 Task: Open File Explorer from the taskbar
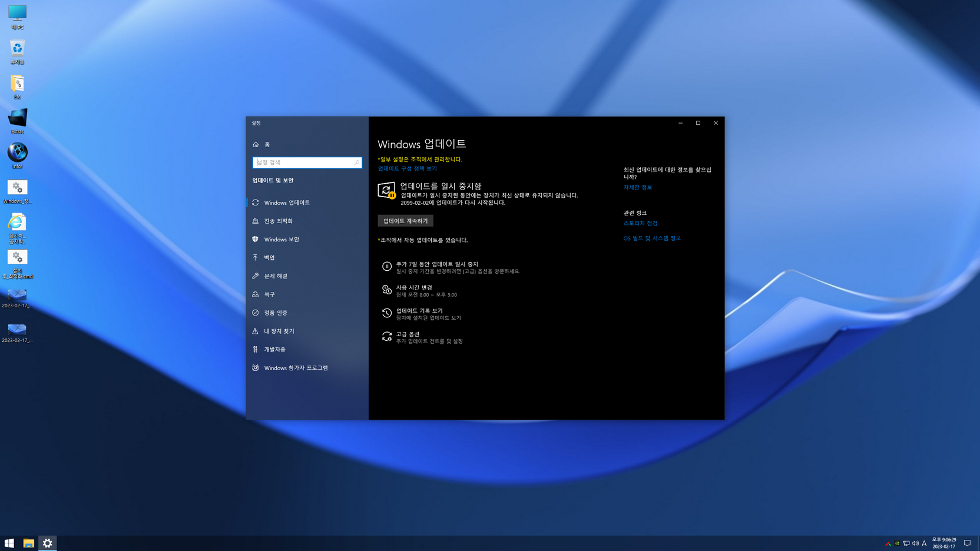[x=28, y=543]
